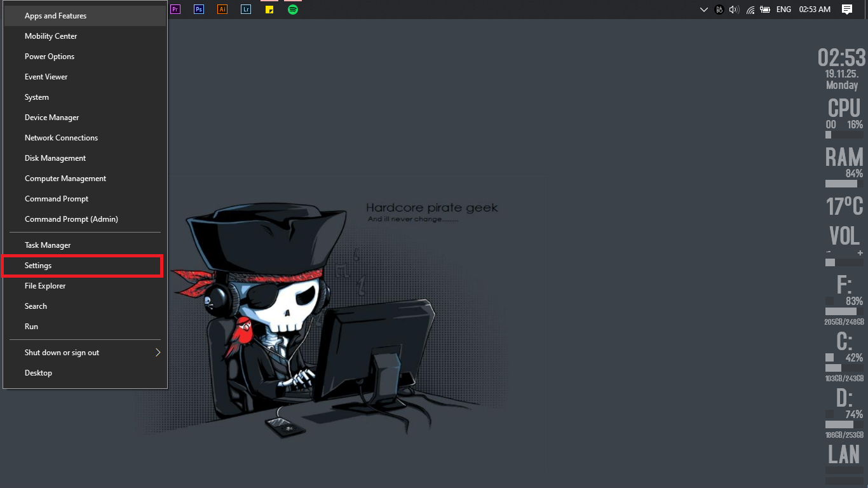
Task: Click the VOL widget label
Action: (x=844, y=236)
